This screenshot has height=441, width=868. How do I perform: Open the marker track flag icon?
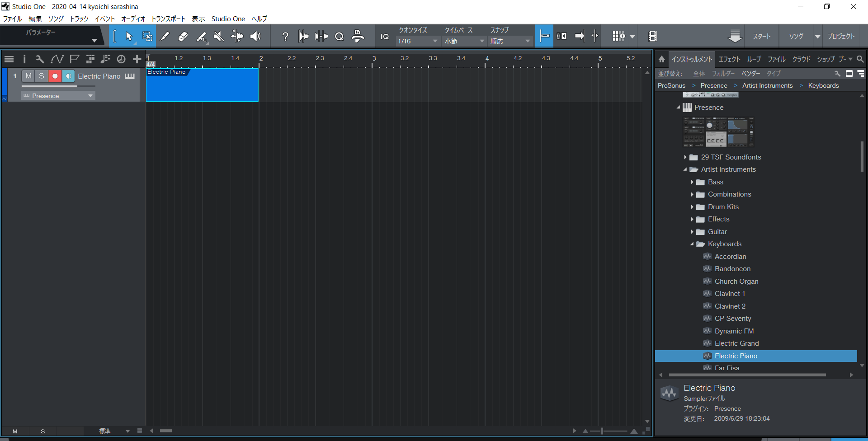[x=74, y=59]
